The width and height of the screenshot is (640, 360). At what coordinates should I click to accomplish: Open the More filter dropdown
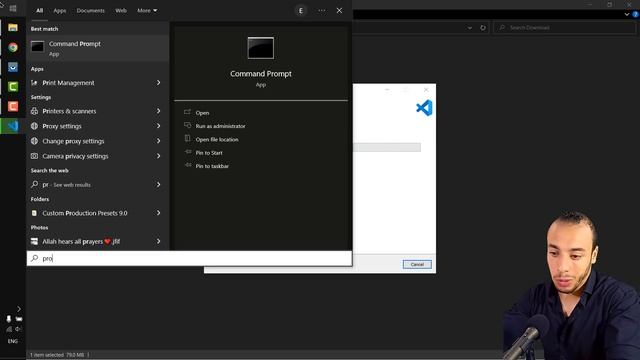coord(147,11)
